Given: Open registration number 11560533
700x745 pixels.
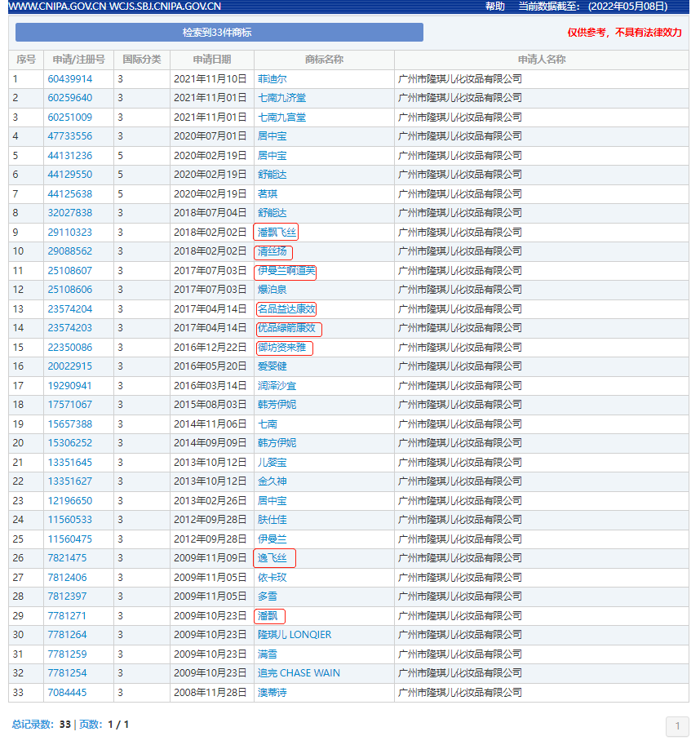Looking at the screenshot, I should 70,520.
